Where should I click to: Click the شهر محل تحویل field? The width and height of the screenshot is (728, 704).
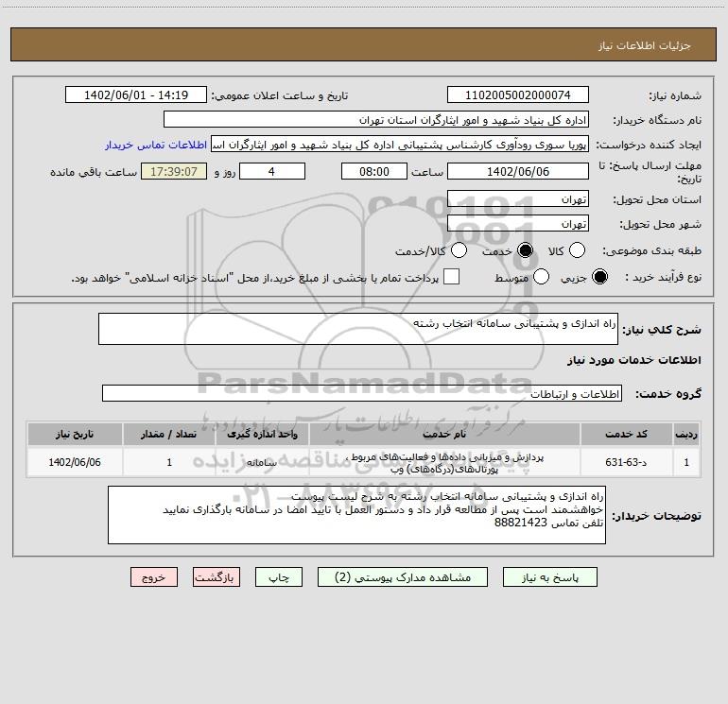[518, 224]
